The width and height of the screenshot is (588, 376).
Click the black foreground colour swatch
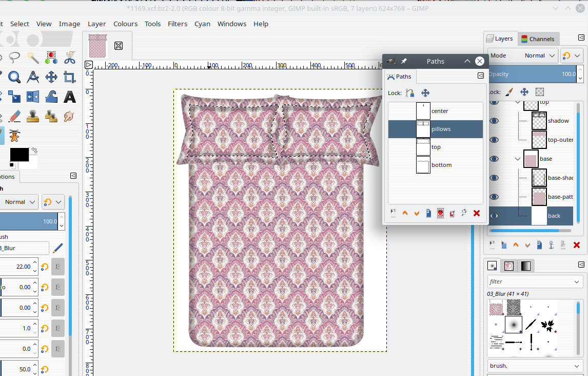[18, 154]
